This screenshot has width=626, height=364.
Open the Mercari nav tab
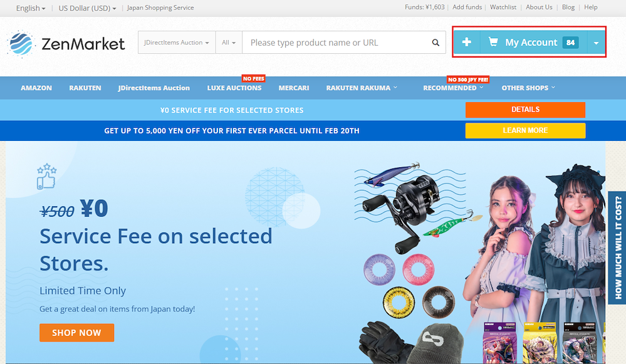294,88
